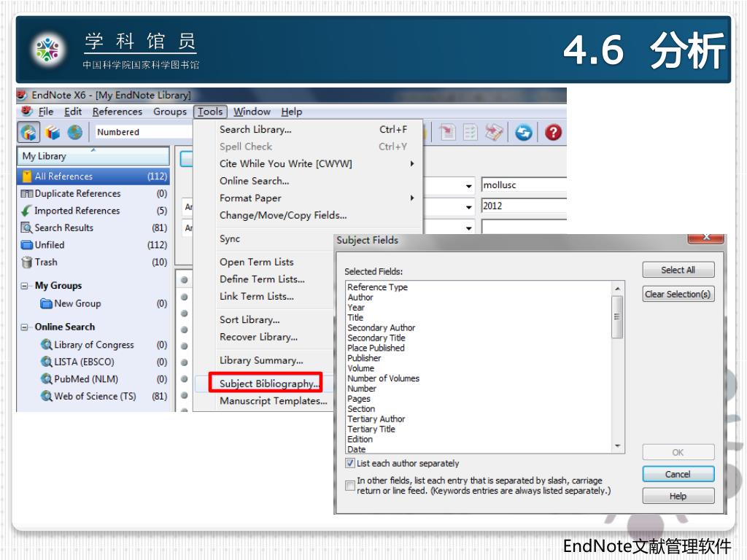Screen dimensions: 747x560
Task: Click the Web of Science (TS) search icon
Action: pos(46,396)
